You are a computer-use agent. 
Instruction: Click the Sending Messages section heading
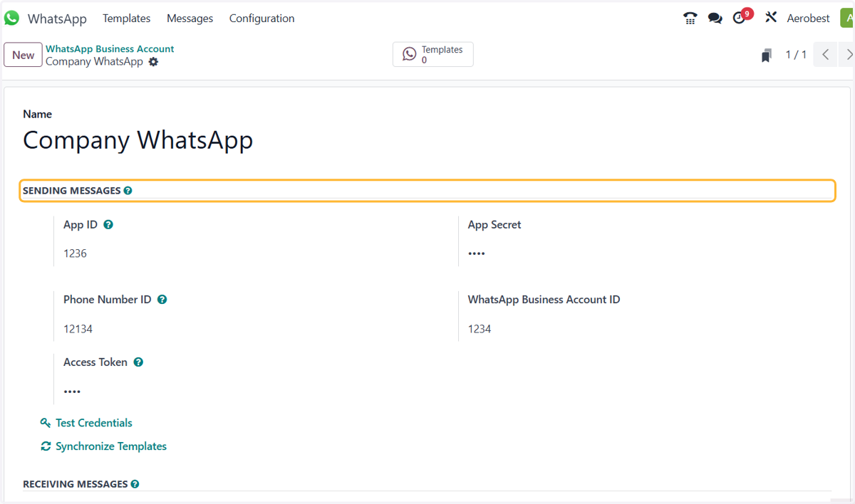pyautogui.click(x=72, y=191)
